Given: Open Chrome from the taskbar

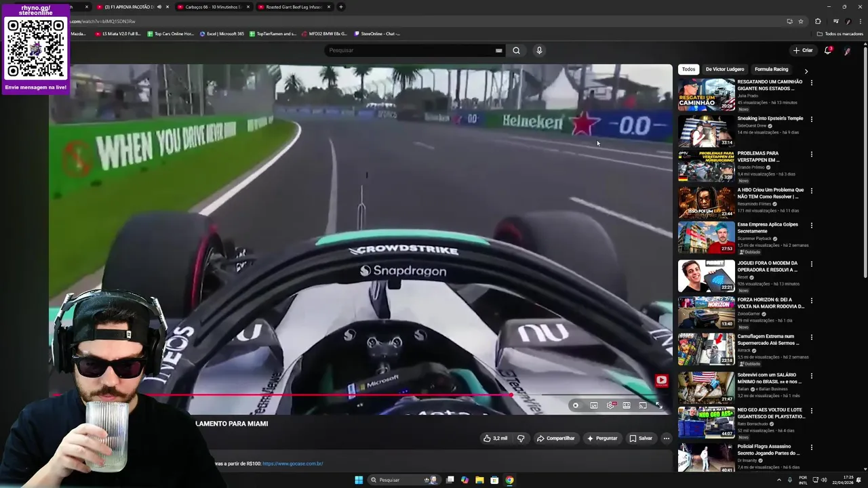Looking at the screenshot, I should [x=509, y=480].
